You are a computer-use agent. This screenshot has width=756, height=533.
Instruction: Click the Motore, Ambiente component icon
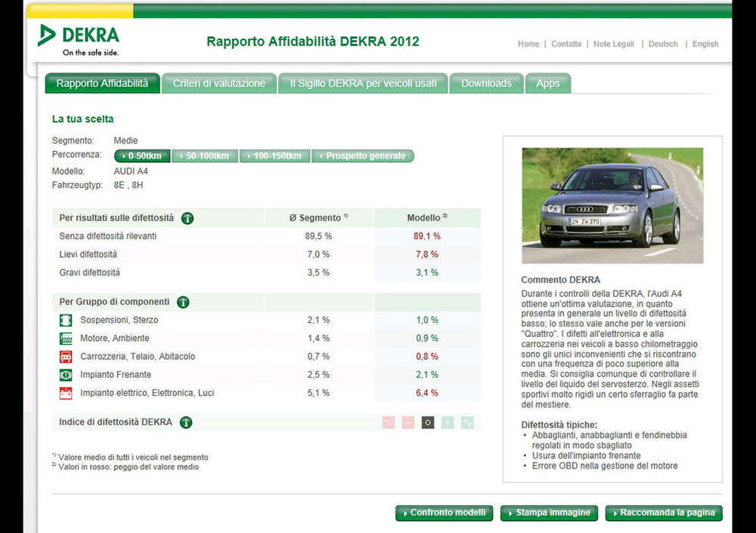tap(66, 339)
